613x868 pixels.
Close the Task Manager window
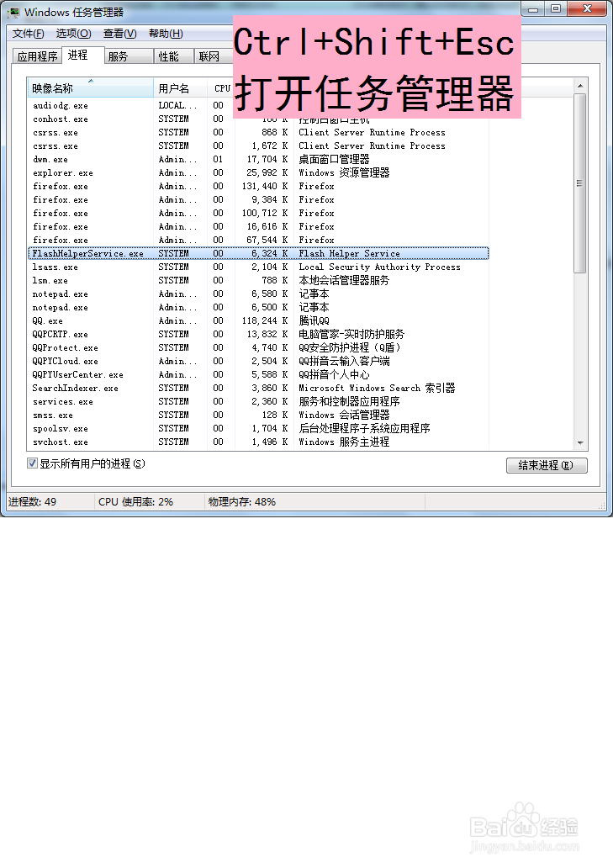pyautogui.click(x=588, y=9)
